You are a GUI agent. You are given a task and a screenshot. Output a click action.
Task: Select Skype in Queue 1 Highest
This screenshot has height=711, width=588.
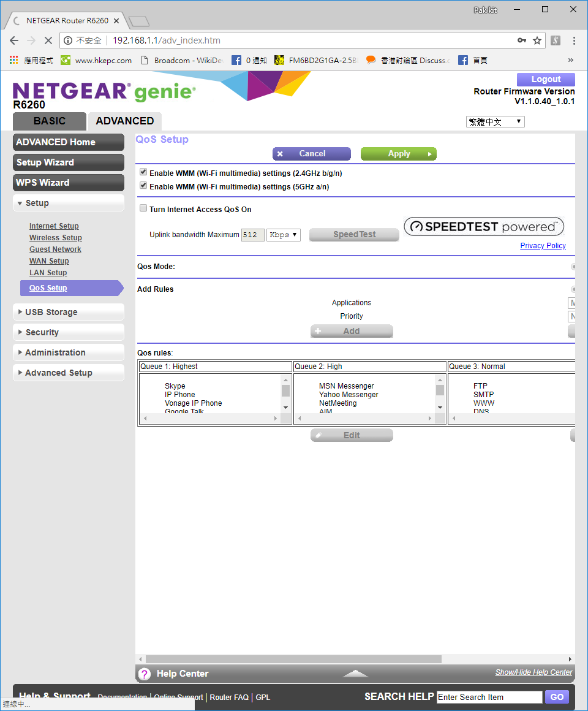pyautogui.click(x=175, y=386)
